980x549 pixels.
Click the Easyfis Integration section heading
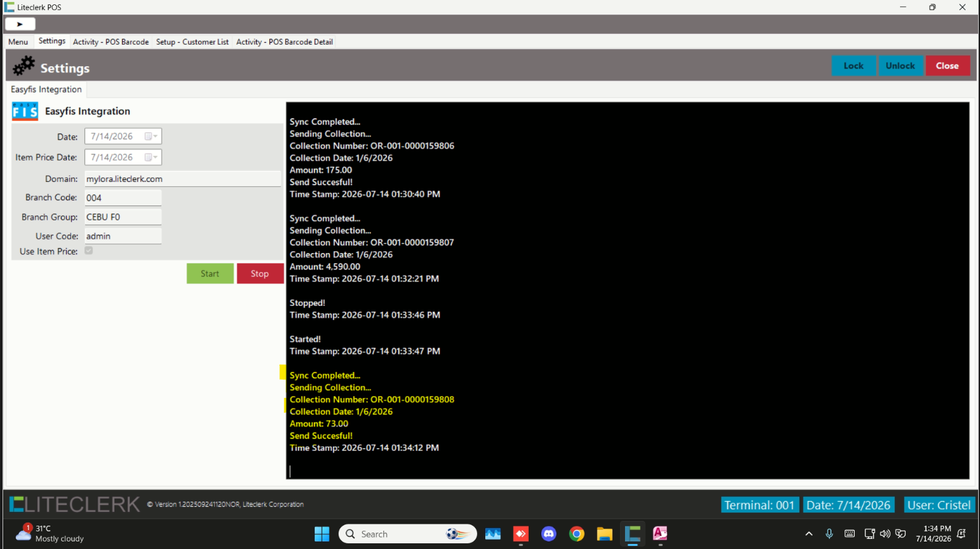tap(87, 111)
